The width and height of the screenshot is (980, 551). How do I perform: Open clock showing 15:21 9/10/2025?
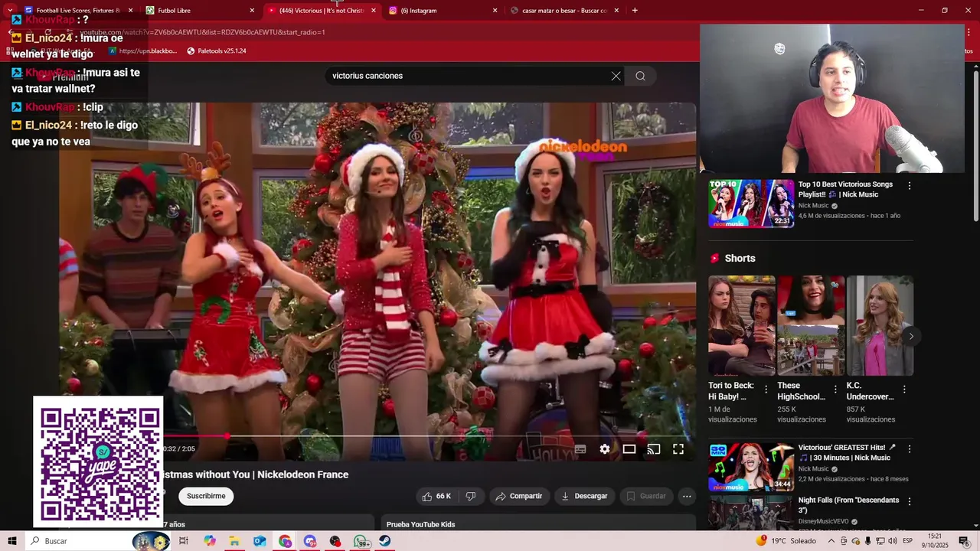935,541
